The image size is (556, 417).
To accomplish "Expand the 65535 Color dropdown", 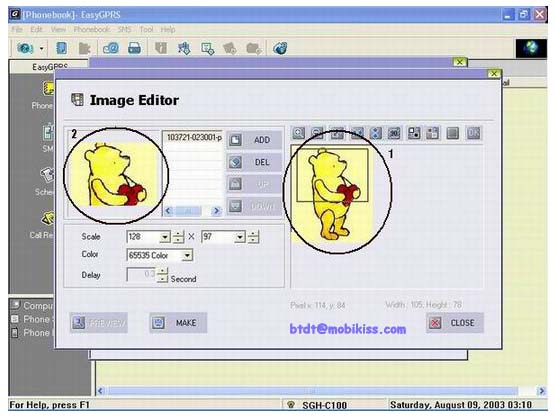I will click(187, 255).
